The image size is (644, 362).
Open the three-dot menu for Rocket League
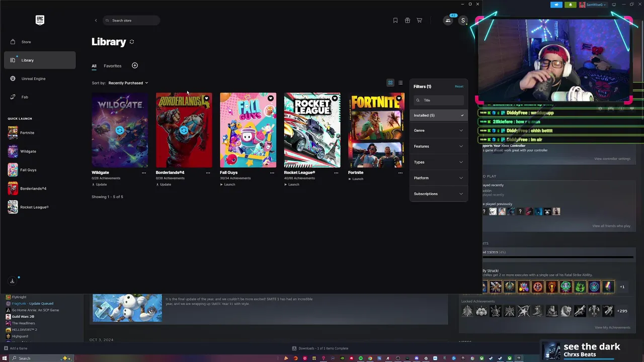(336, 173)
